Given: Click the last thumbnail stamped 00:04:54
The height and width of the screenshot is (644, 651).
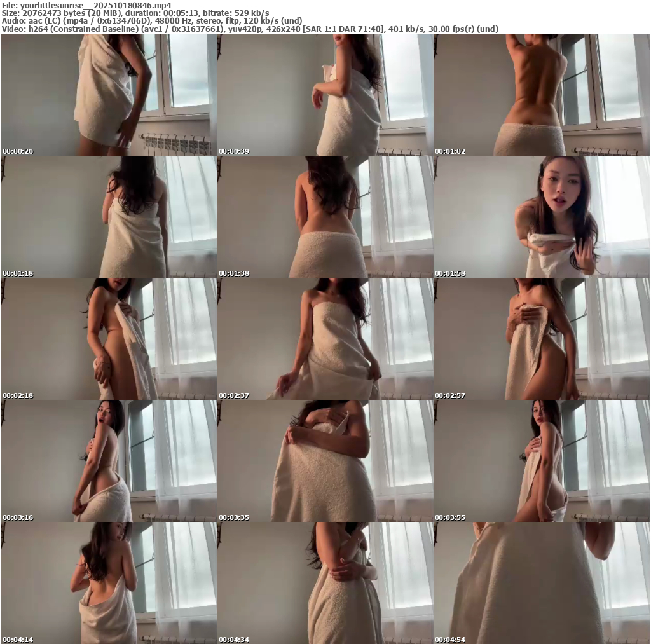Looking at the screenshot, I should [x=541, y=583].
